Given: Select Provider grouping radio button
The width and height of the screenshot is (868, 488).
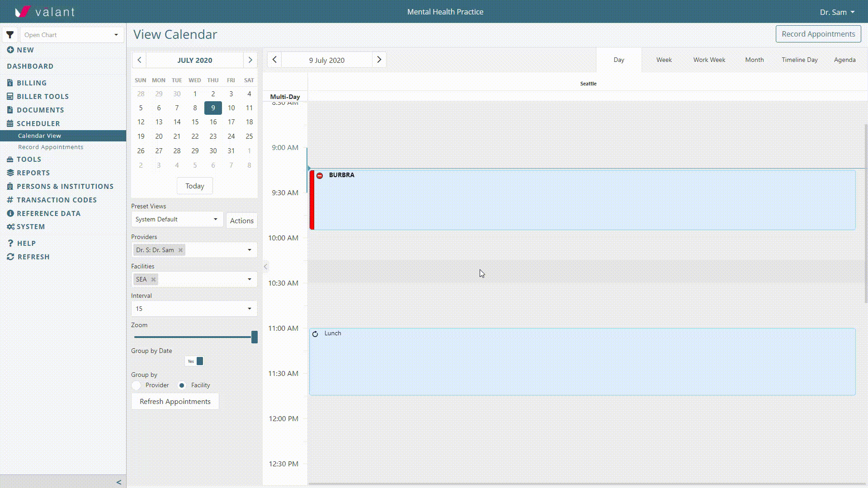Looking at the screenshot, I should (137, 385).
